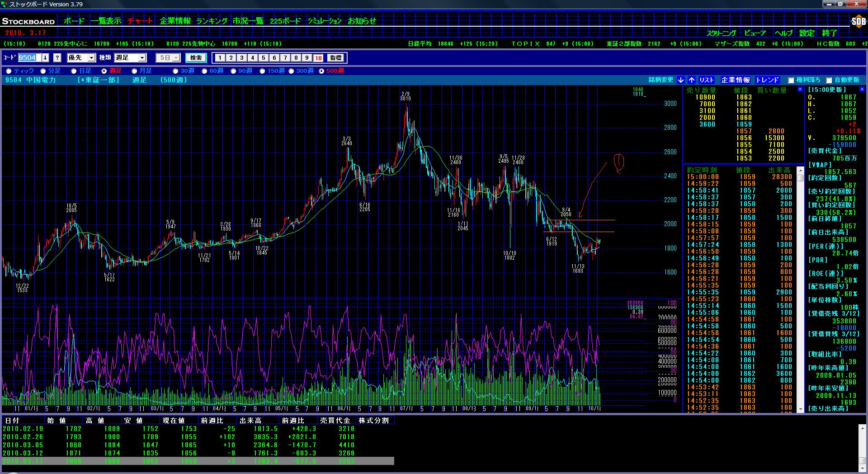Click the down arrow next to the code field
868x474 pixels.
click(x=45, y=58)
